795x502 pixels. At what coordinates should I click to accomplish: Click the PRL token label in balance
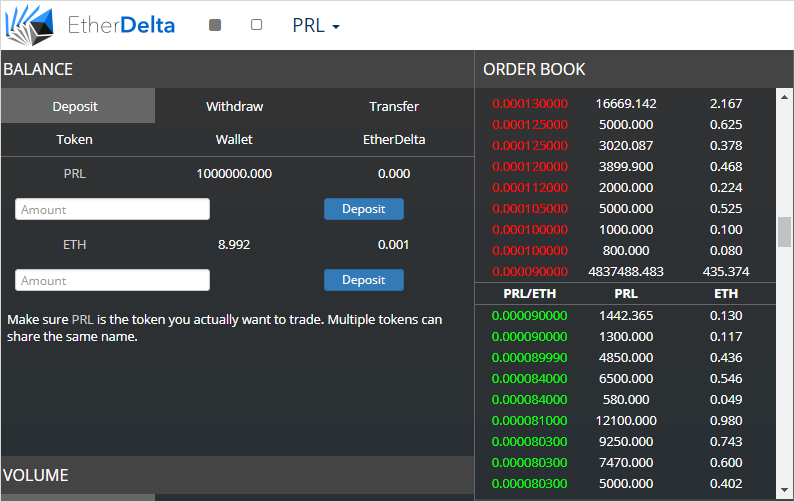[x=75, y=173]
